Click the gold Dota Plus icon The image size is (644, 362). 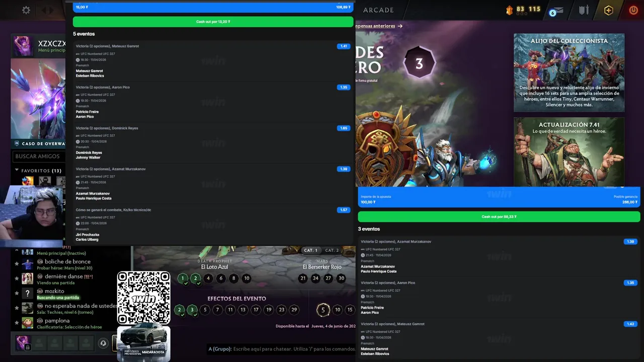tap(609, 10)
